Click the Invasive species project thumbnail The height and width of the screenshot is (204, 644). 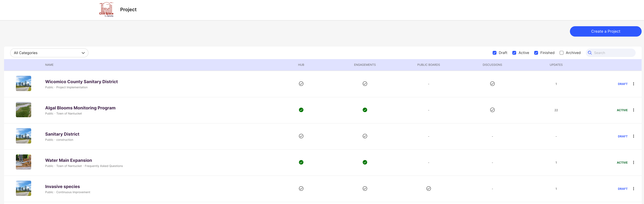click(x=23, y=188)
